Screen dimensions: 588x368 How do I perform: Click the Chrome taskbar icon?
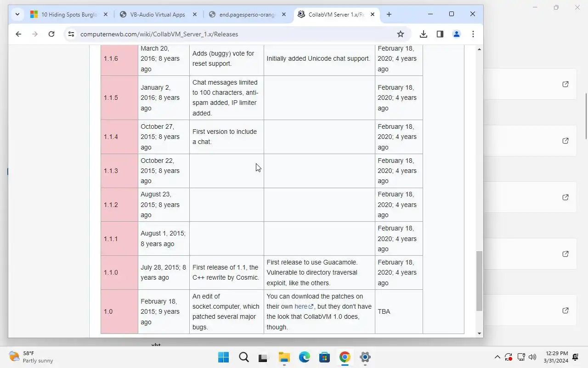pyautogui.click(x=345, y=357)
